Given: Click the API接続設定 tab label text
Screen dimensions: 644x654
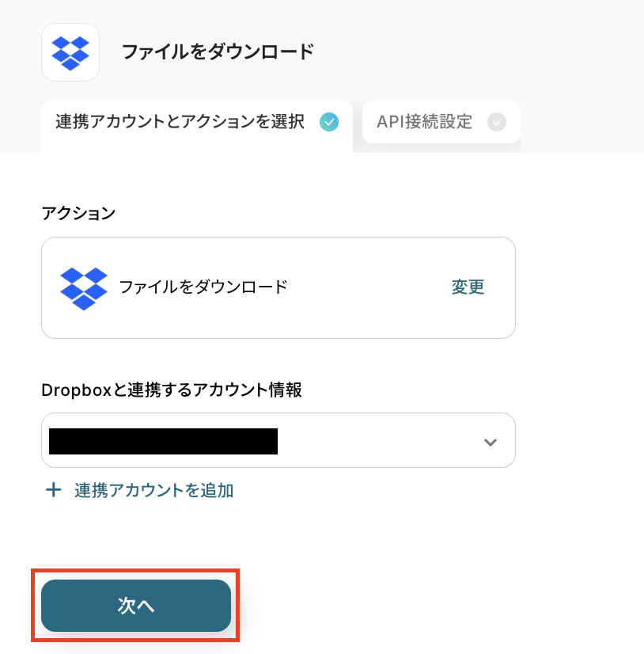Looking at the screenshot, I should (x=424, y=122).
